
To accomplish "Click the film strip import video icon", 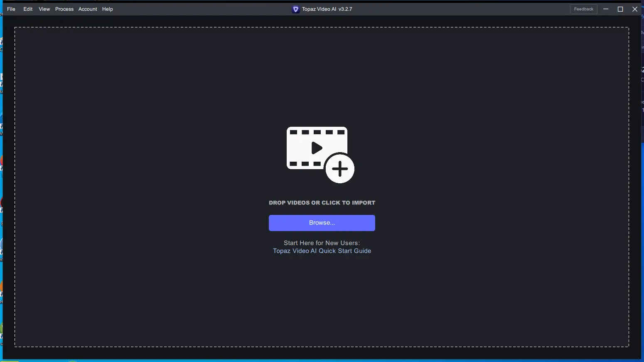I will point(320,155).
